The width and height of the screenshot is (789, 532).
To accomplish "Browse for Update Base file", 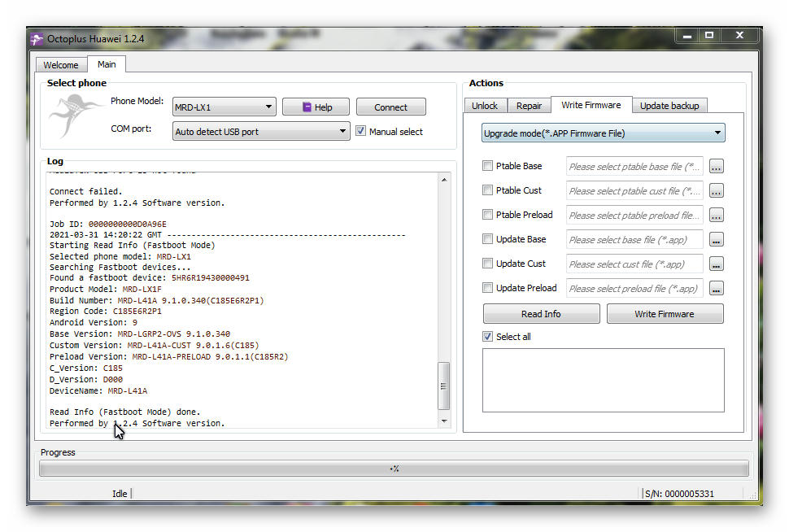I will [716, 240].
